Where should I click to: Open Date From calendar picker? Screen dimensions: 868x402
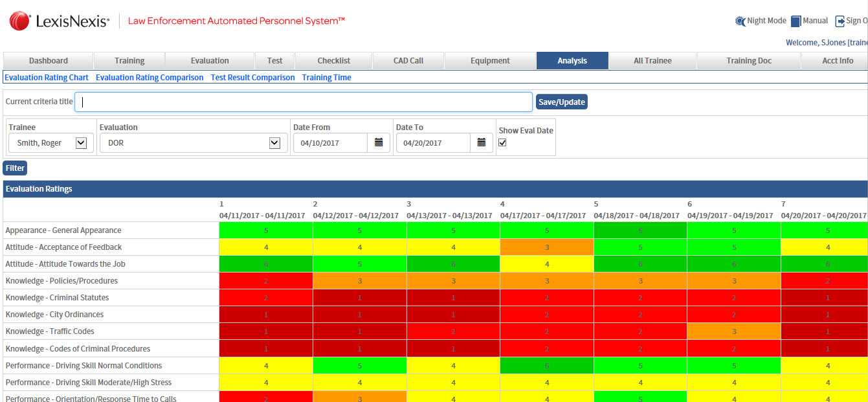pyautogui.click(x=379, y=143)
